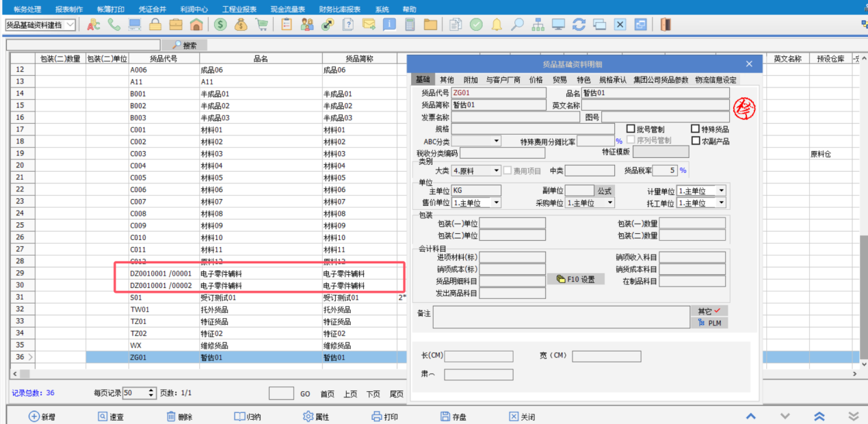Image resolution: width=868 pixels, height=424 pixels.
Task: Click the F10 设置 button
Action: 575,279
